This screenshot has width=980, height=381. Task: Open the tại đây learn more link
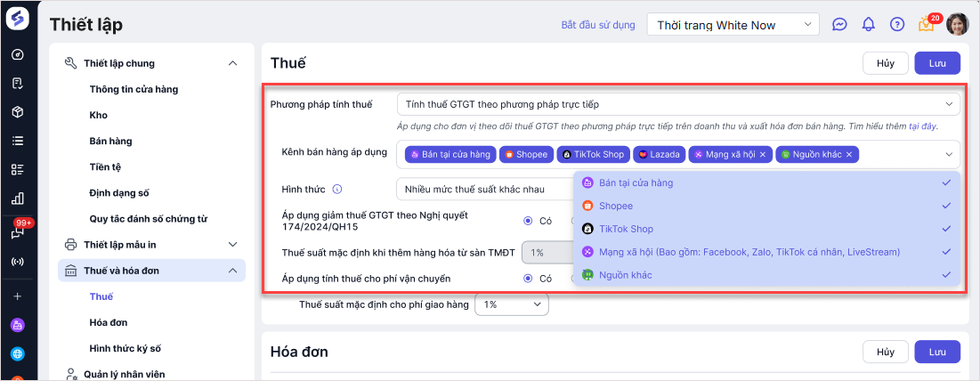(922, 126)
